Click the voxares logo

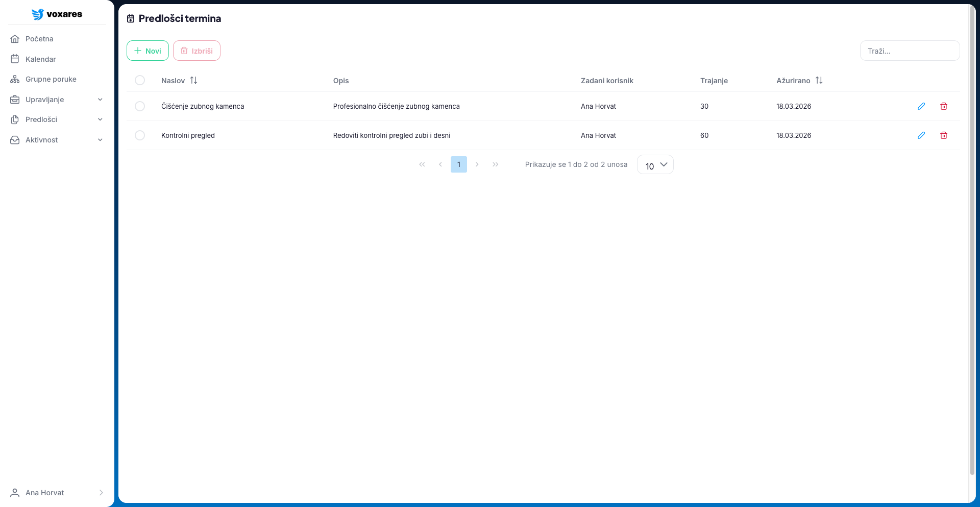57,14
